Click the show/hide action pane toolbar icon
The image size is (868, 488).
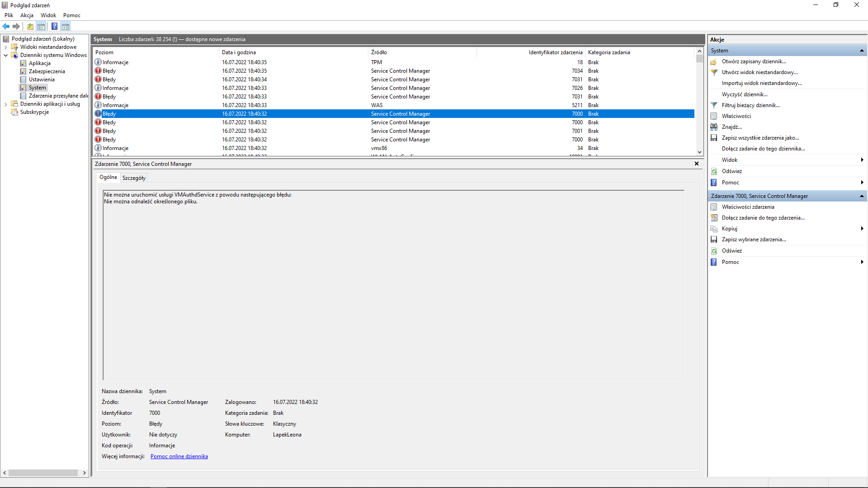click(x=66, y=26)
